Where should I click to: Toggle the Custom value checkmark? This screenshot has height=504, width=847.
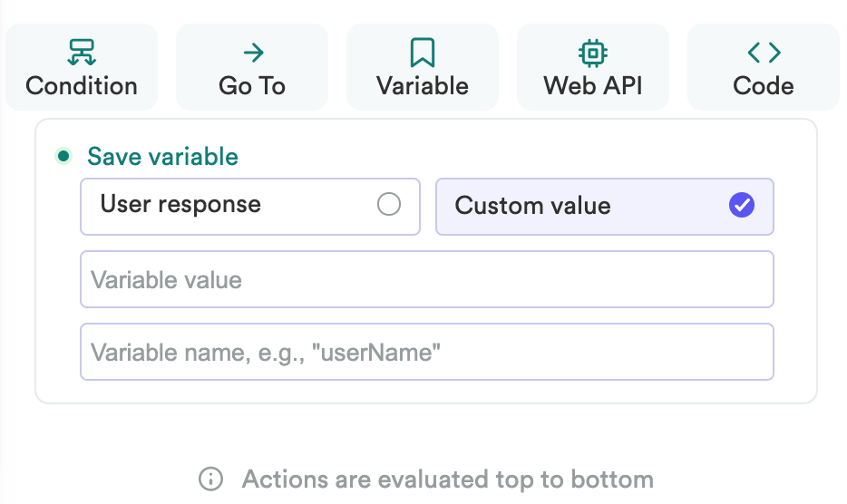pyautogui.click(x=742, y=206)
